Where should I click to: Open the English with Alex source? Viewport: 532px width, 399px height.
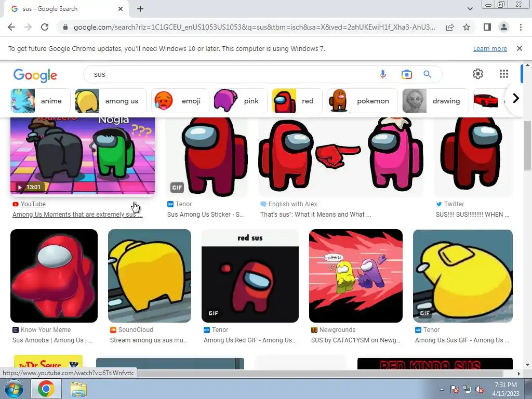tap(292, 204)
